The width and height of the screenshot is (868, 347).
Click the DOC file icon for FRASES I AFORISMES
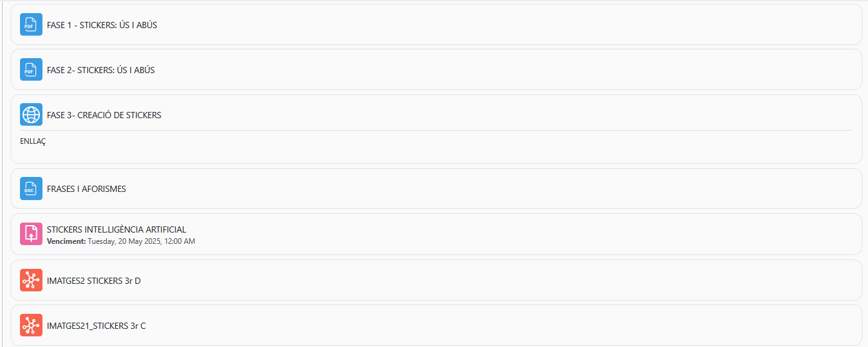[x=31, y=189]
